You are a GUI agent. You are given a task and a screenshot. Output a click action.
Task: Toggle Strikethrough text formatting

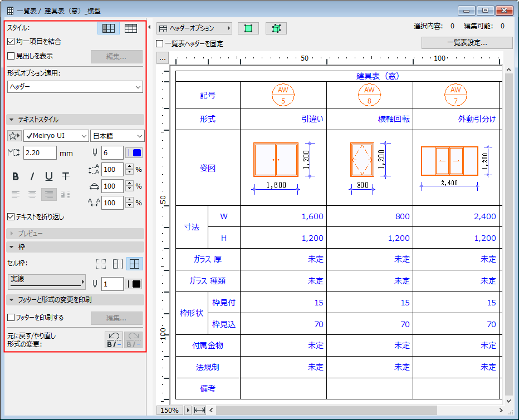tap(66, 176)
